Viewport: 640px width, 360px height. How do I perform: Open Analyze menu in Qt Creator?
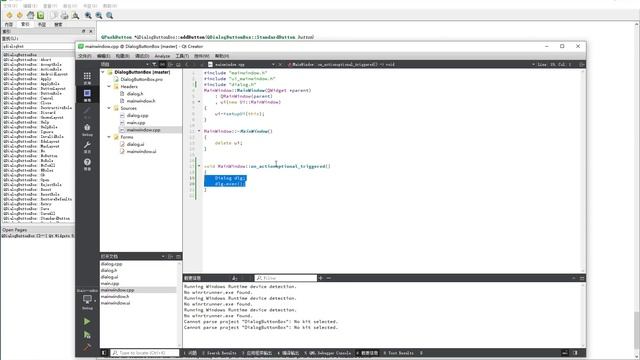pos(162,56)
